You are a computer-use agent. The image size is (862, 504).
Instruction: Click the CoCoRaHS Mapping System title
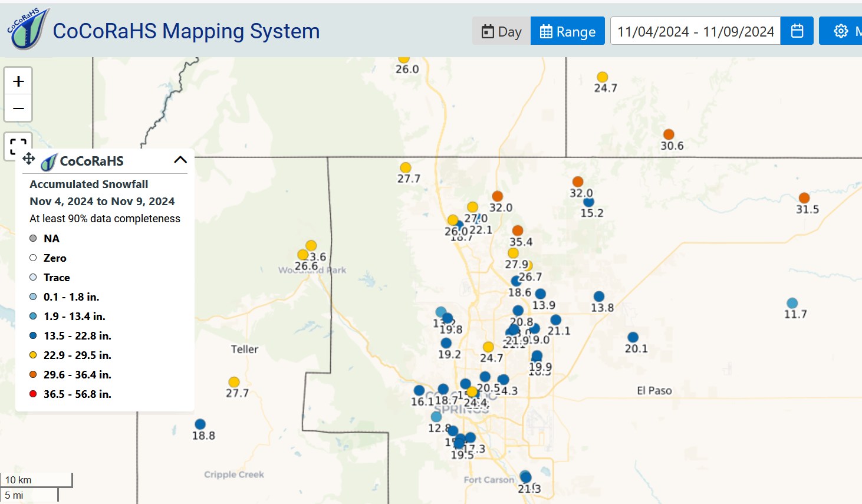tap(186, 31)
